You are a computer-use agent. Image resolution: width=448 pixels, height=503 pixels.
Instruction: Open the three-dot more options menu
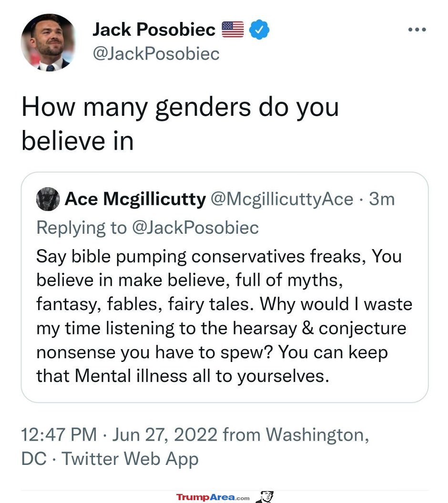(417, 30)
